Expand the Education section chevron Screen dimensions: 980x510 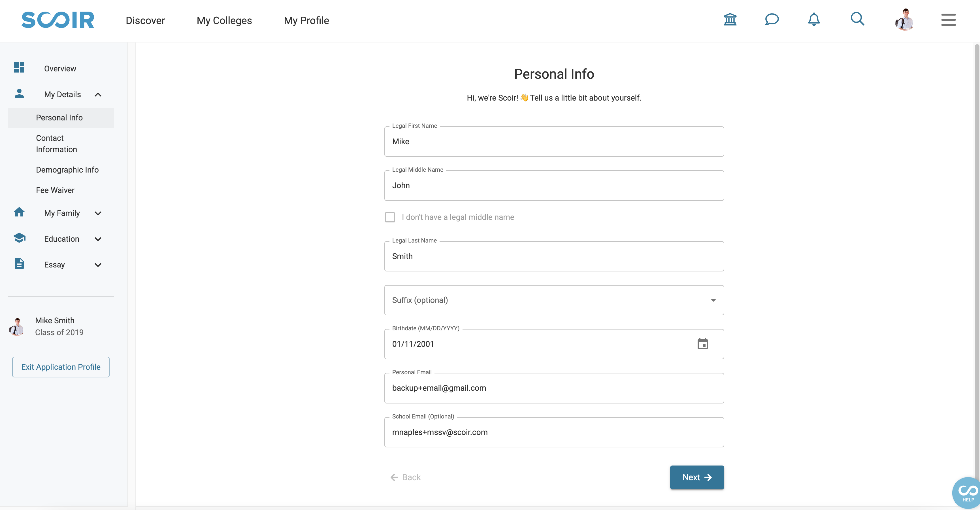pyautogui.click(x=98, y=239)
